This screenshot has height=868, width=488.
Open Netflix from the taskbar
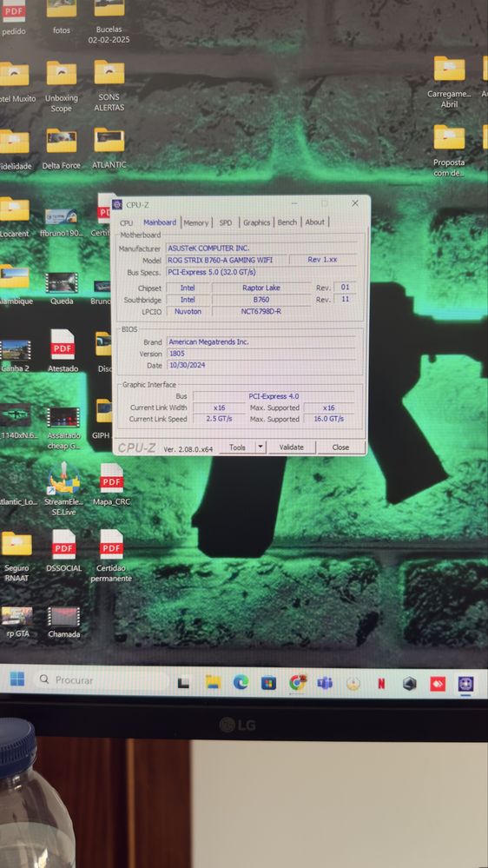(x=381, y=684)
